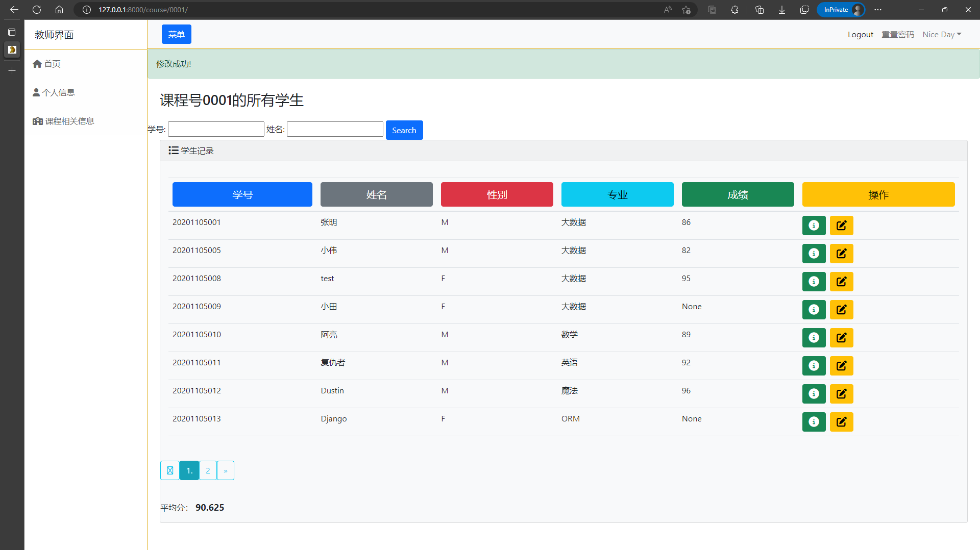
Task: Go to next page with » arrow
Action: 226,470
